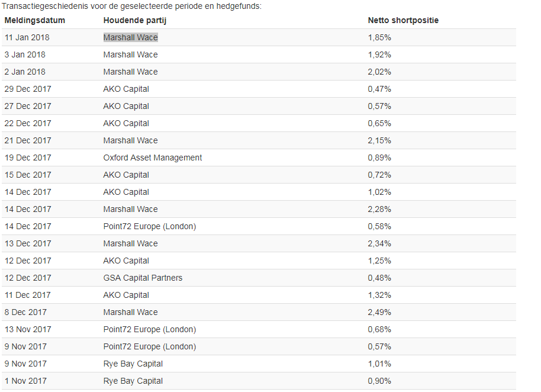Click the Houdende partij column header
Viewport: 541px width, 392px height.
coord(134,20)
